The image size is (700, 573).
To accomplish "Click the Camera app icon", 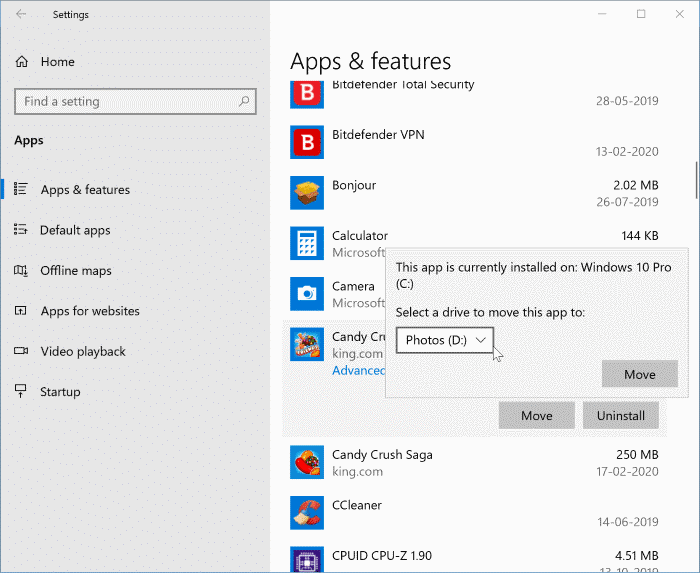I will pos(307,294).
